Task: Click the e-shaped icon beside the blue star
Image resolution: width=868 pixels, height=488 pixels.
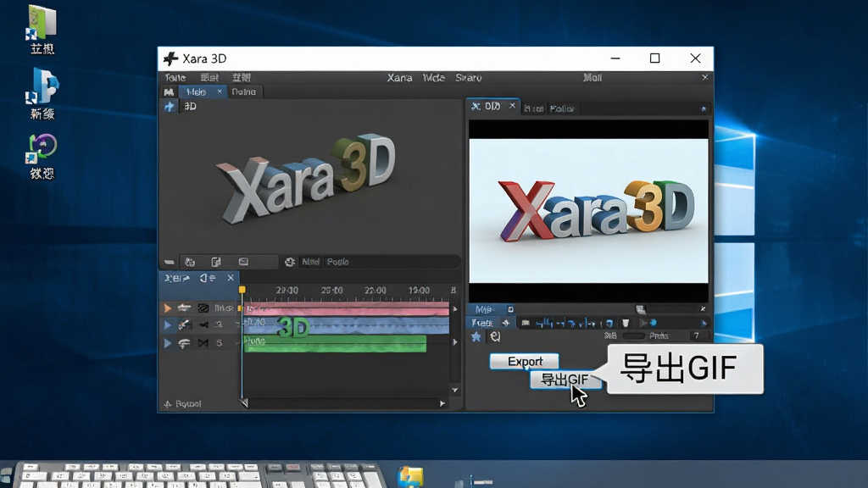Action: click(x=494, y=336)
